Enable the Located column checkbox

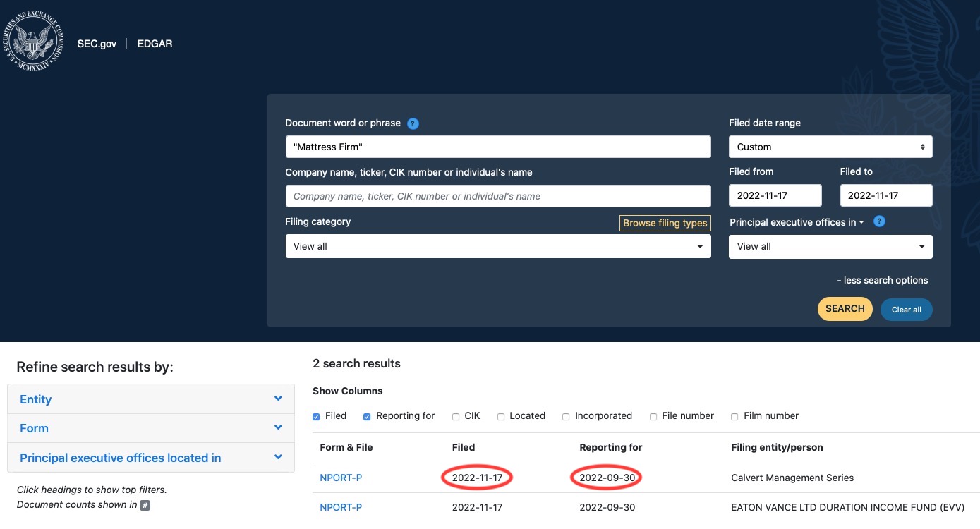click(501, 416)
